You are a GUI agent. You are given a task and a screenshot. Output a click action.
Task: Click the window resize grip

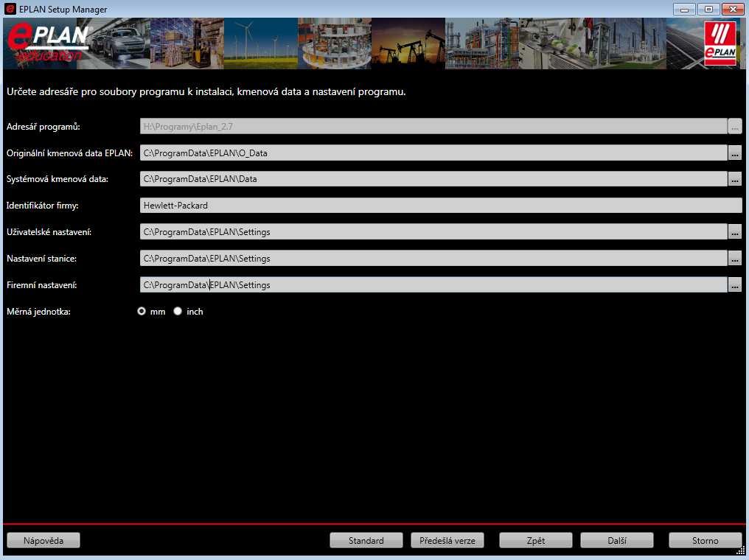[x=741, y=551]
